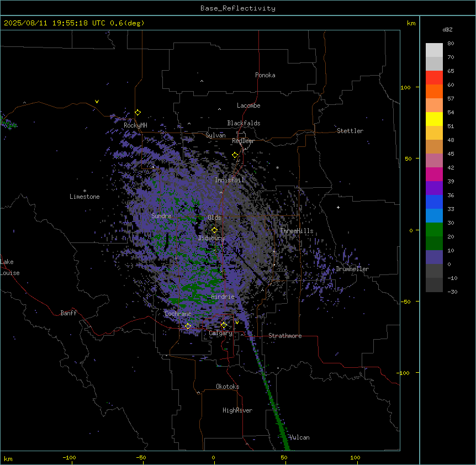Click the yellow diamond marker above Calgary
This screenshot has height=465, width=476.
click(x=224, y=325)
